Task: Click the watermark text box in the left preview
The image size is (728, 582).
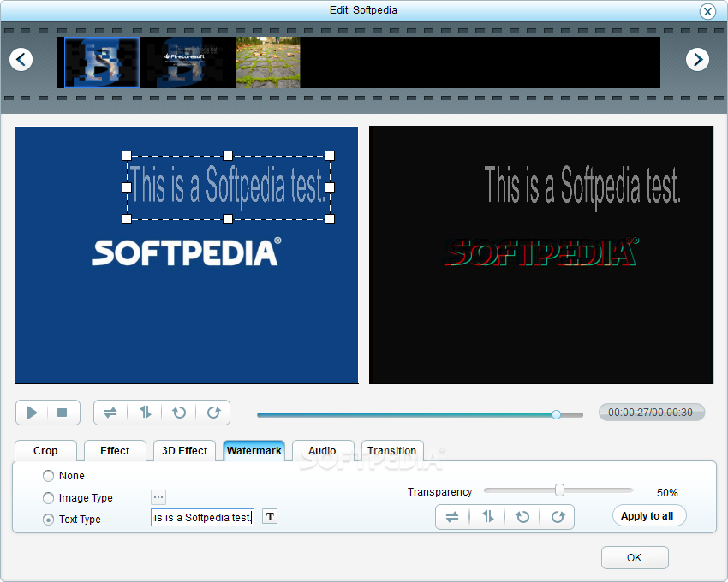Action: point(228,187)
